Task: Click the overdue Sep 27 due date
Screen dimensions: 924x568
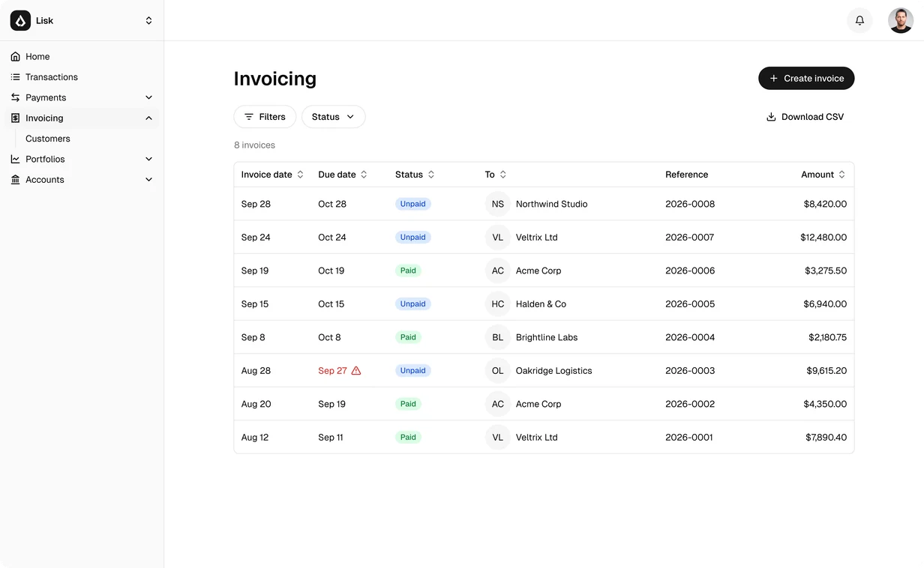Action: pos(332,371)
